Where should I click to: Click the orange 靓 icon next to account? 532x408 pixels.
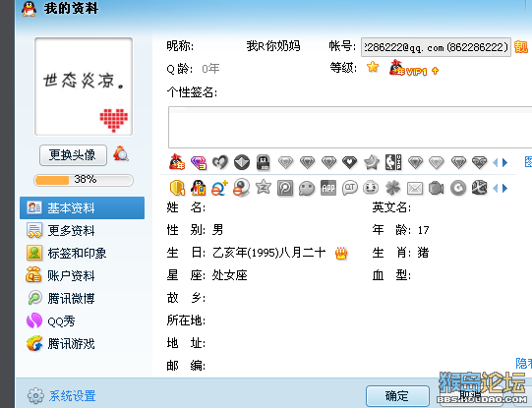(521, 47)
